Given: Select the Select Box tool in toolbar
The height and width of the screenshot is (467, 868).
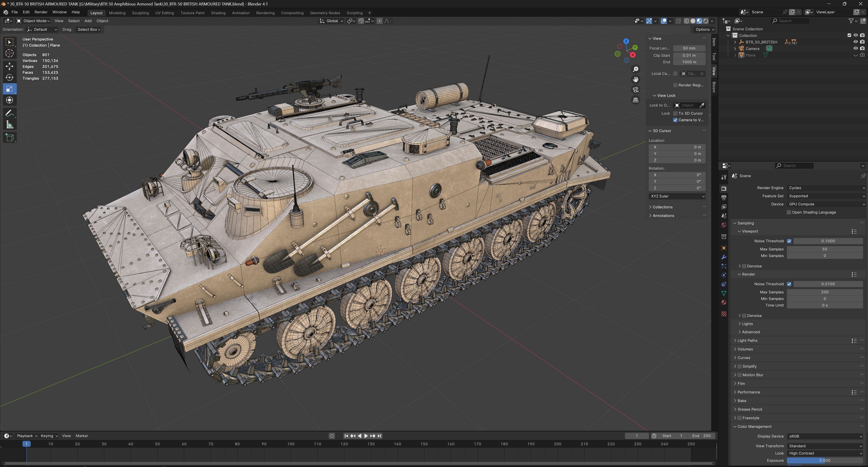Looking at the screenshot, I should 10,42.
